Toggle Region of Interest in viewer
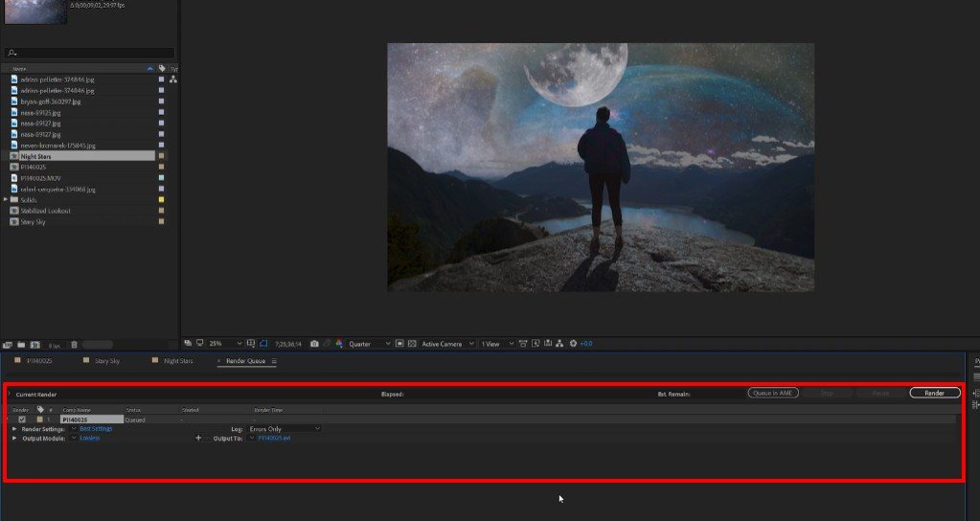980x521 pixels. 400,344
